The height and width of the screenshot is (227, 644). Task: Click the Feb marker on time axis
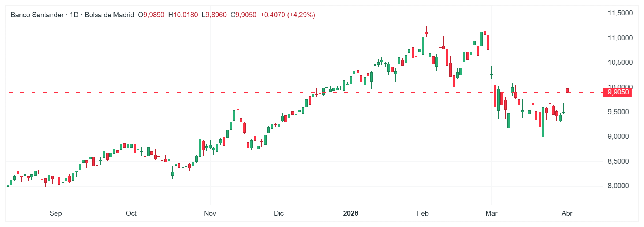click(423, 213)
